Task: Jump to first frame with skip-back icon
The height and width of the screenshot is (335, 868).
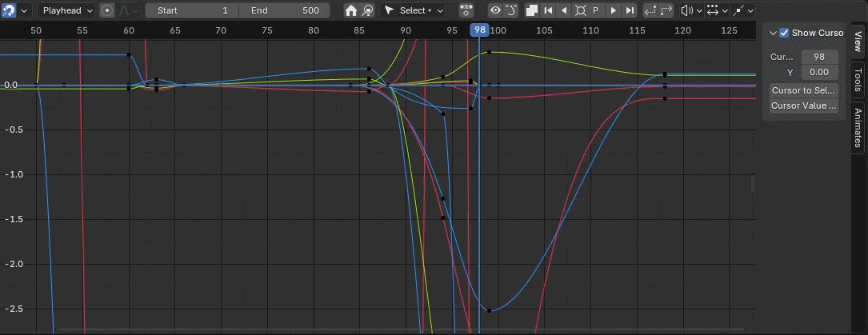Action: [x=548, y=10]
